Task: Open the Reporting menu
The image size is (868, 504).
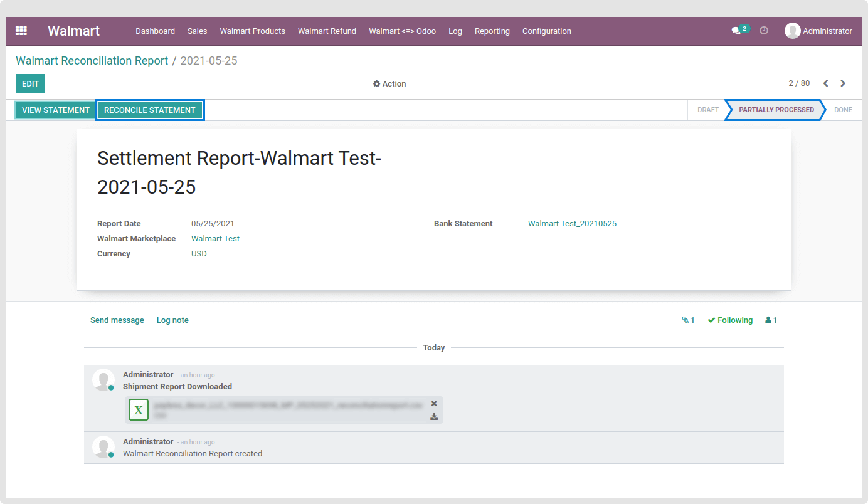Action: pyautogui.click(x=492, y=31)
